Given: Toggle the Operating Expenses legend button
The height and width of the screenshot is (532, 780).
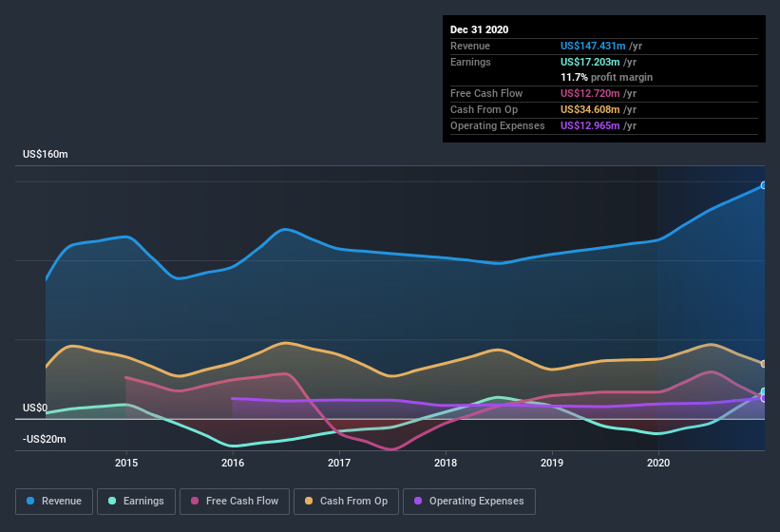Looking at the screenshot, I should (468, 501).
